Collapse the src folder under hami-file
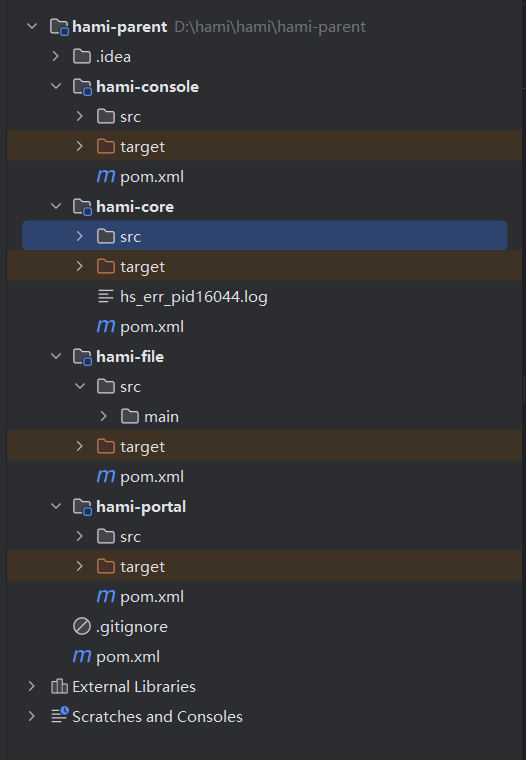This screenshot has width=526, height=760. [x=80, y=386]
